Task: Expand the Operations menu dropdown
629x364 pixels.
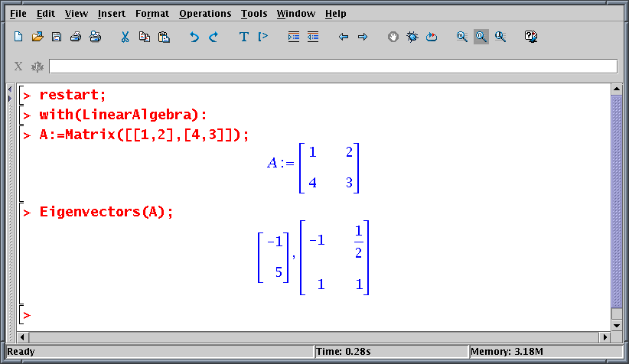Action: (205, 14)
